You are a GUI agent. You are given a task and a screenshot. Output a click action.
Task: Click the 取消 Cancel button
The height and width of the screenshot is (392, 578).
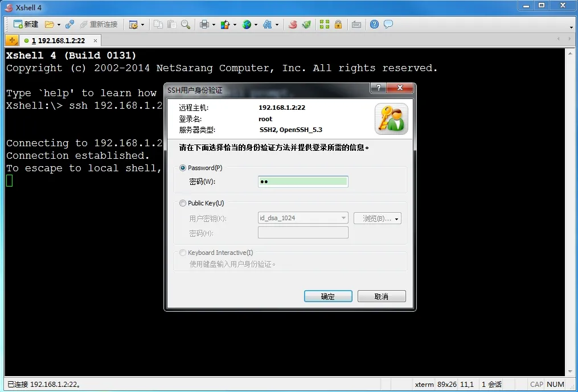coord(382,296)
